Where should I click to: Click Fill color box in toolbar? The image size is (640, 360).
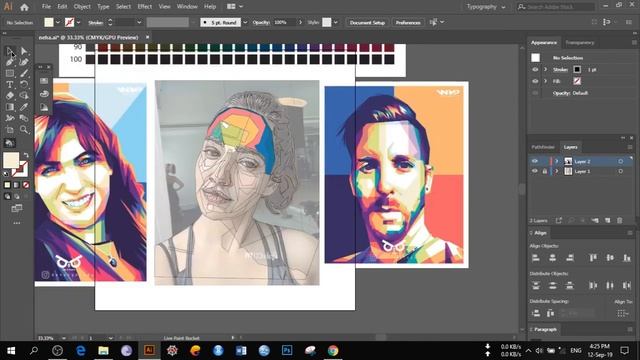coord(11,160)
